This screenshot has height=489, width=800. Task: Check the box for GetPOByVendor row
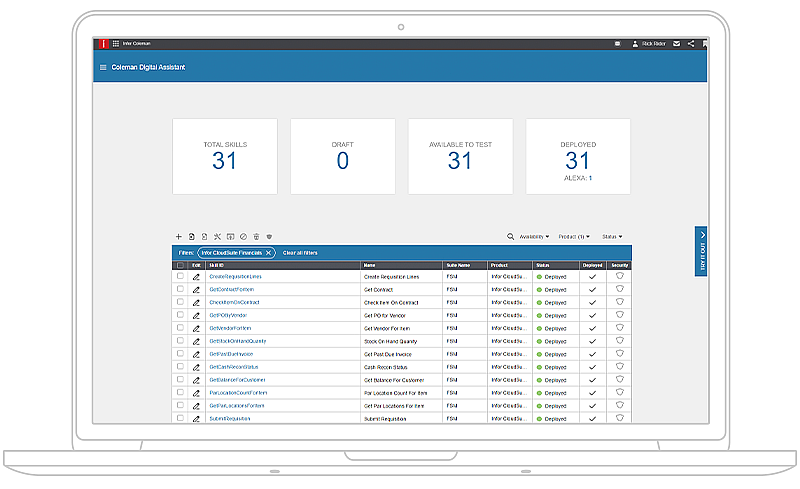tap(181, 315)
